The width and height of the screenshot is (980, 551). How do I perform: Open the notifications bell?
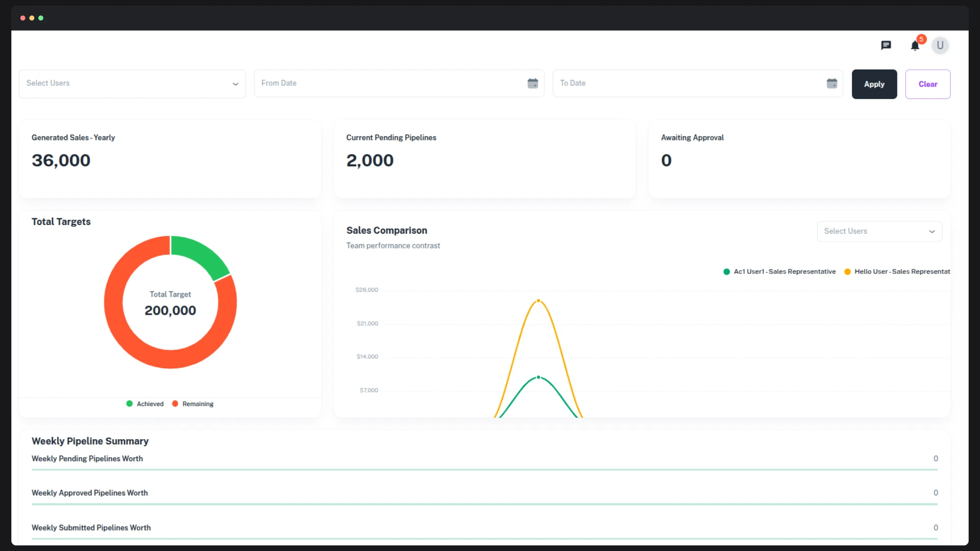tap(915, 46)
